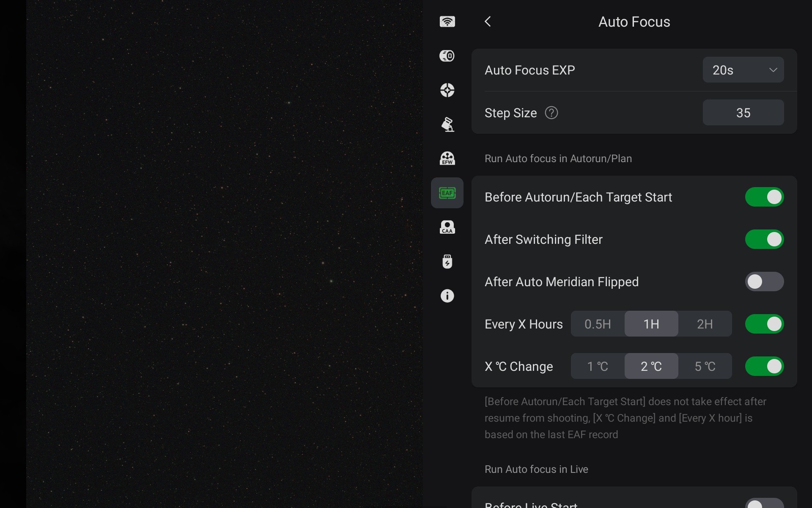Image resolution: width=812 pixels, height=508 pixels.
Task: Enable After Auto Meridian Flipped switch
Action: [764, 282]
